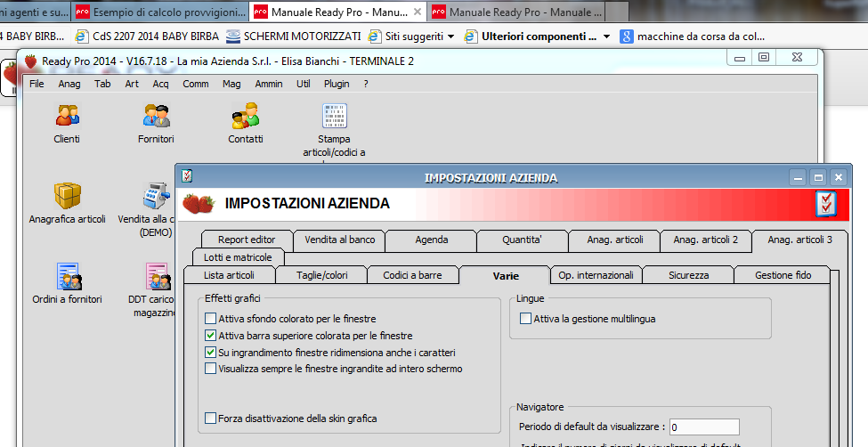The width and height of the screenshot is (868, 447).
Task: Click the strawberries logo in Impostazioni Azienda header
Action: click(x=199, y=203)
